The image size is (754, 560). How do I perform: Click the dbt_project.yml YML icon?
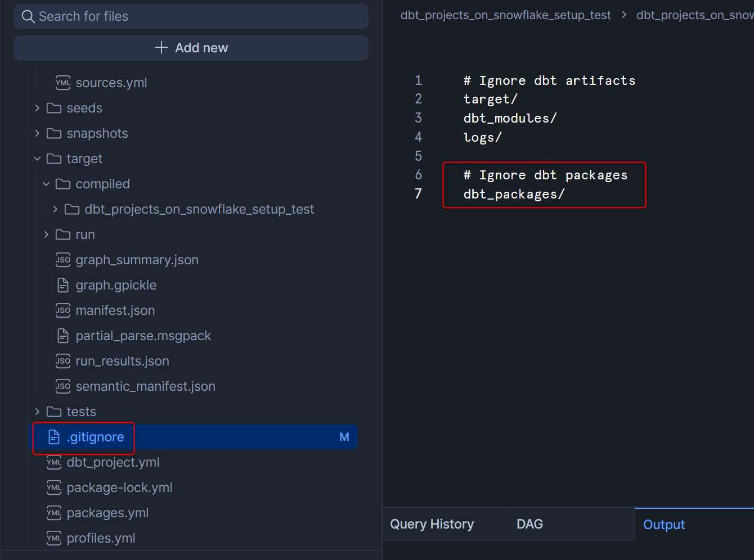click(x=54, y=462)
